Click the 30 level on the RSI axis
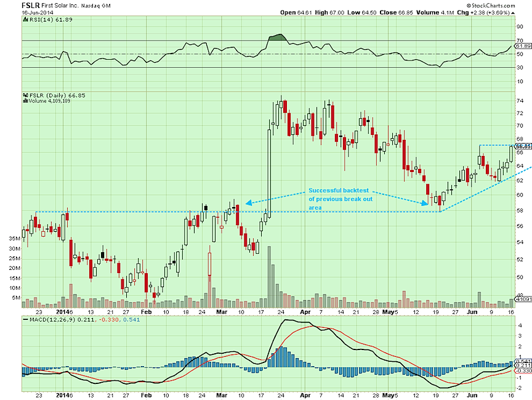 coord(520,68)
